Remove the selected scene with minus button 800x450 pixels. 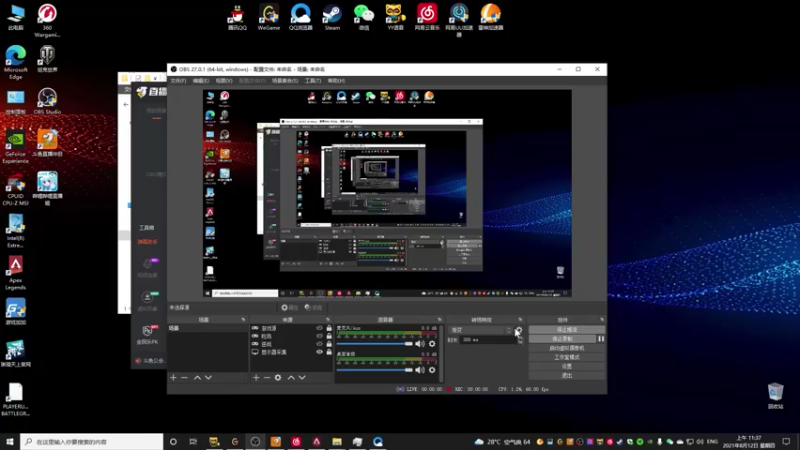tap(185, 378)
